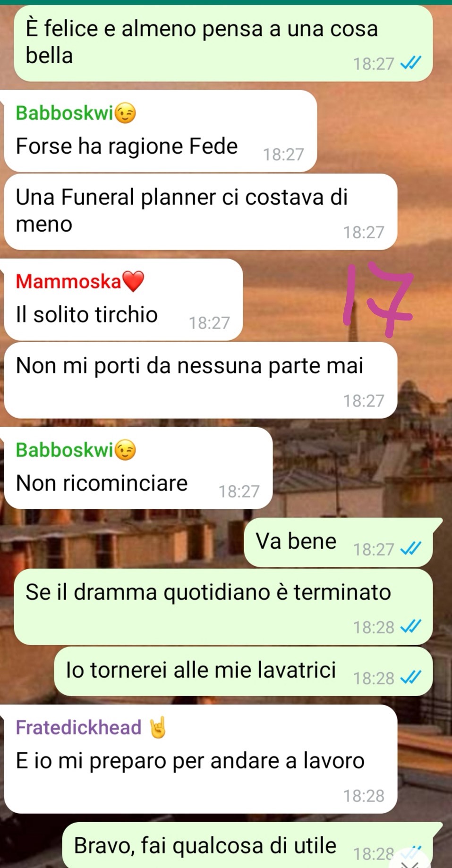Select the "E io mi preparo per andare a lavoro" message
This screenshot has height=868, width=452.
point(201,759)
